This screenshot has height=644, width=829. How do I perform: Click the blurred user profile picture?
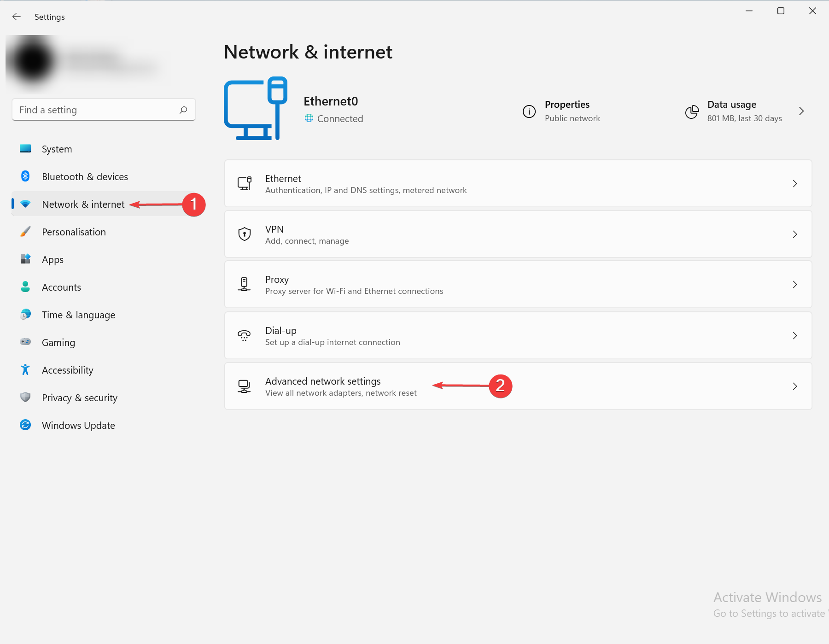33,61
